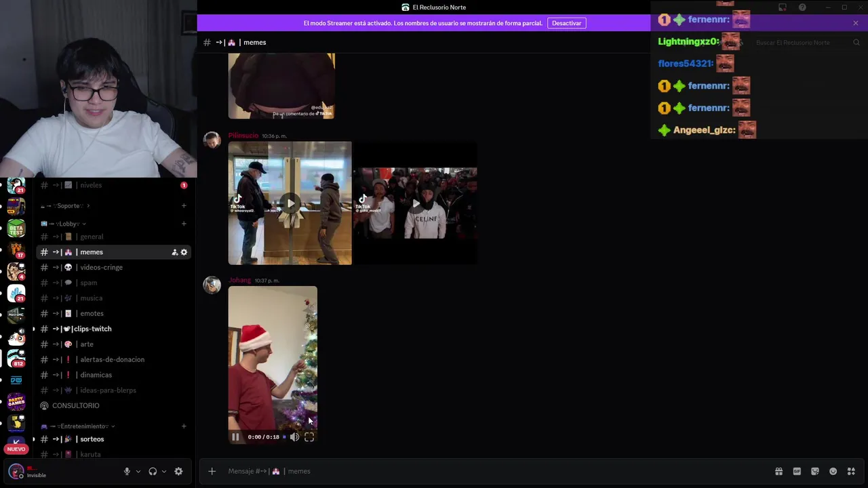Open the musica channel
The width and height of the screenshot is (868, 488).
click(x=113, y=298)
